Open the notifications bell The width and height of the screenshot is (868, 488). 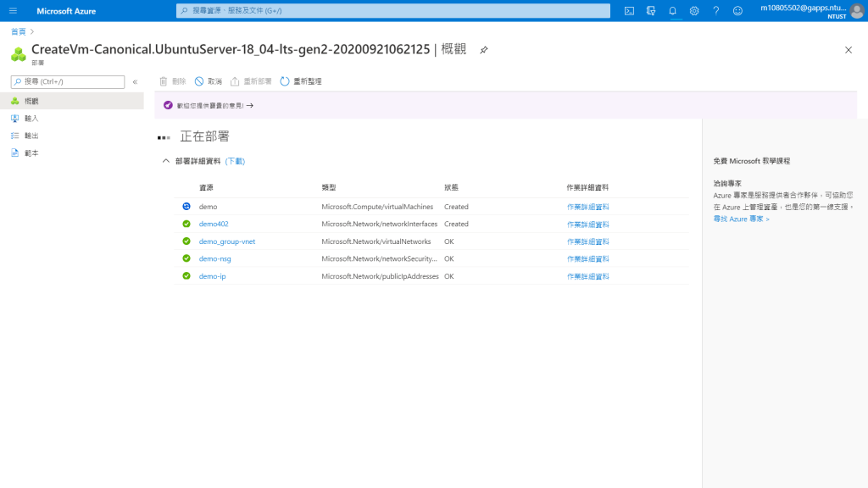[x=672, y=10]
